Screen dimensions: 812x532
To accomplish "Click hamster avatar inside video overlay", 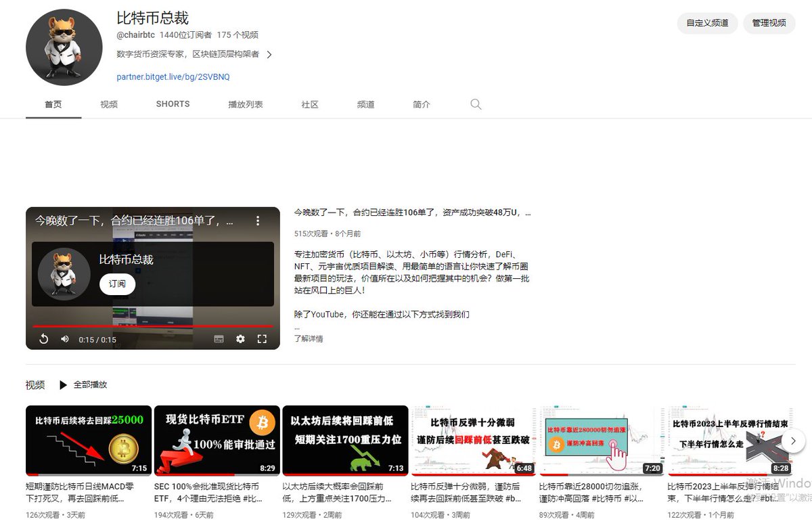I will tap(64, 273).
